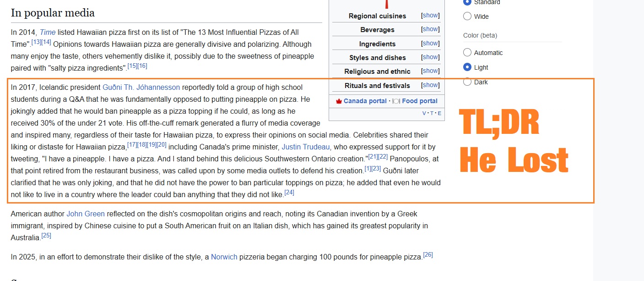Viewport: 644px width, 281px height.
Task: Open the Food portal link
Action: coord(420,101)
